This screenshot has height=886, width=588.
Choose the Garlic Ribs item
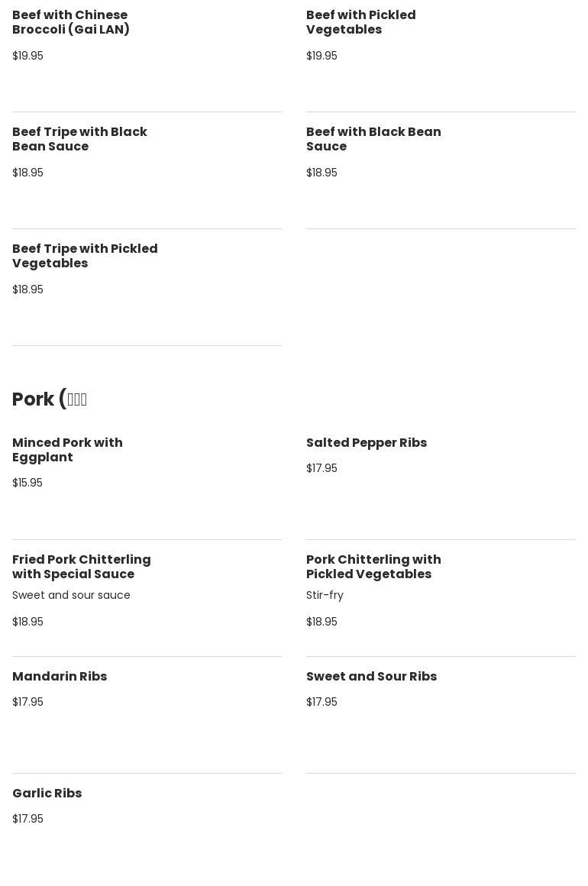click(47, 794)
